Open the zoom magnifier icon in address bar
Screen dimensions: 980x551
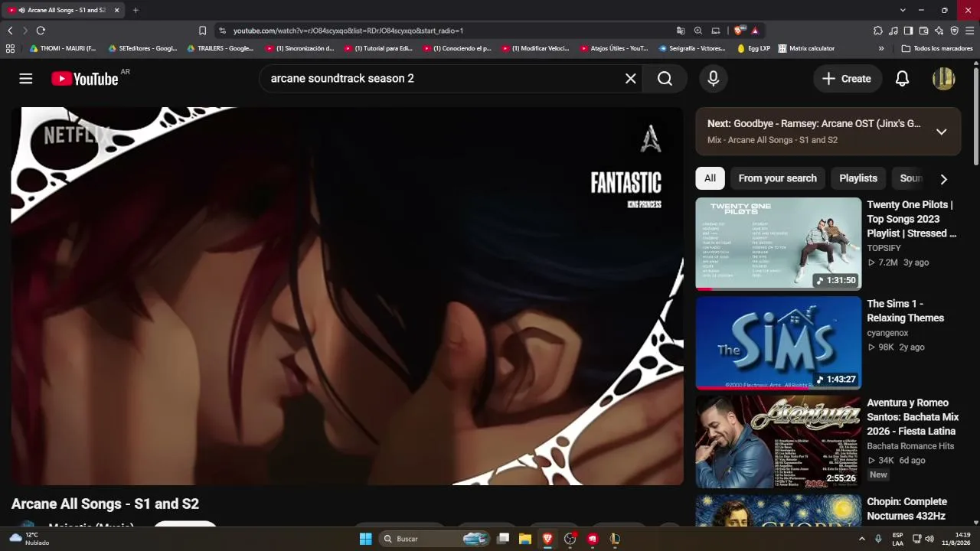[x=698, y=31]
